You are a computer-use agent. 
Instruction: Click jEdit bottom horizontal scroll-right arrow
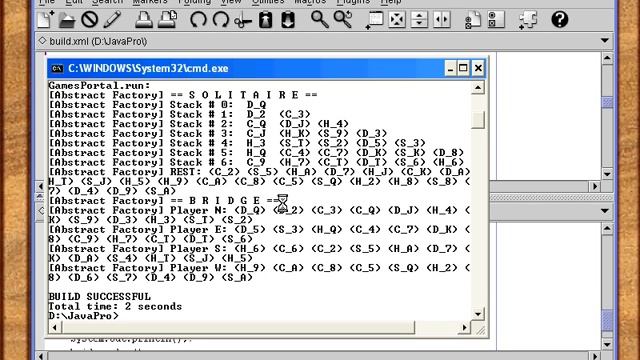coord(595,356)
